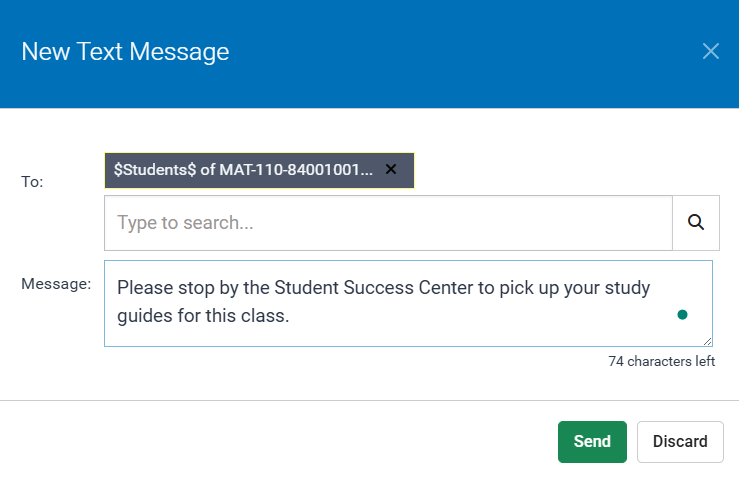Click the 'Message:' field label
This screenshot has height=481, width=739.
[56, 284]
